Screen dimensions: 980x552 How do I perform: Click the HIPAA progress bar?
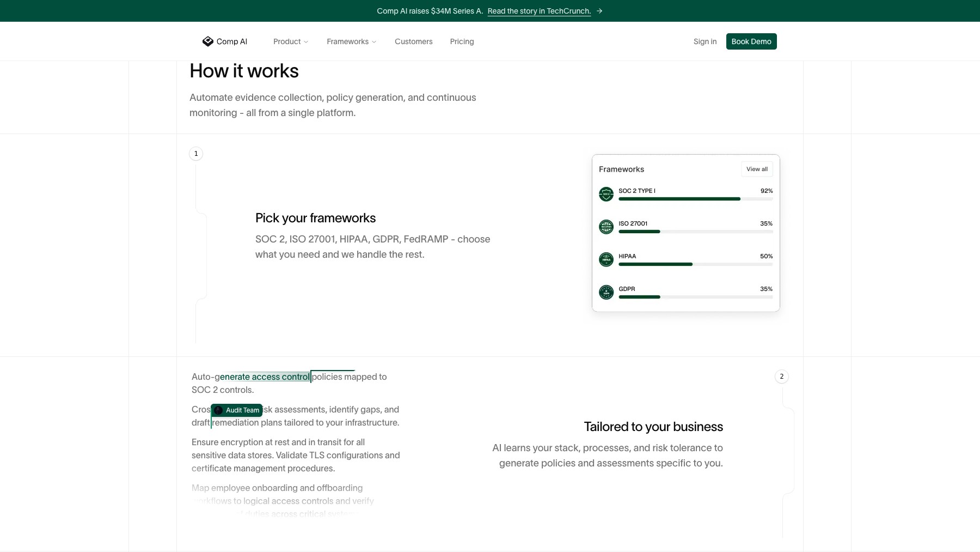coord(696,264)
